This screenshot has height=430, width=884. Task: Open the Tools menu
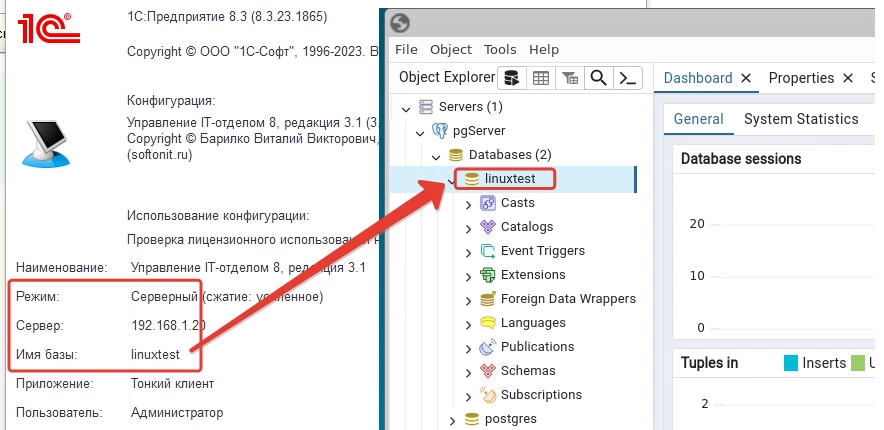point(500,49)
